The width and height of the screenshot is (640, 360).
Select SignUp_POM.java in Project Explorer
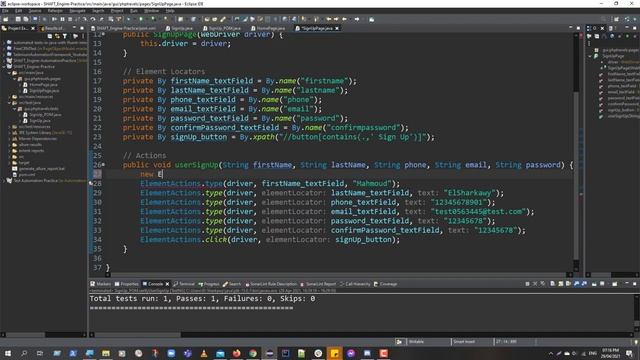42,115
